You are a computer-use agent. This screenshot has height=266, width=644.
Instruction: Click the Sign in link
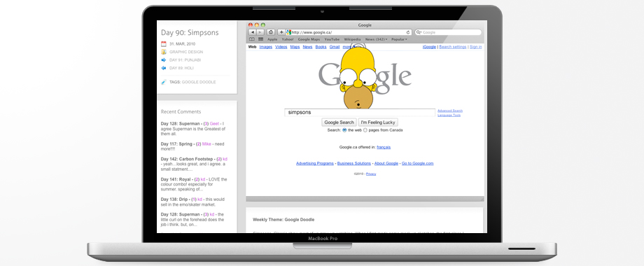tap(475, 47)
